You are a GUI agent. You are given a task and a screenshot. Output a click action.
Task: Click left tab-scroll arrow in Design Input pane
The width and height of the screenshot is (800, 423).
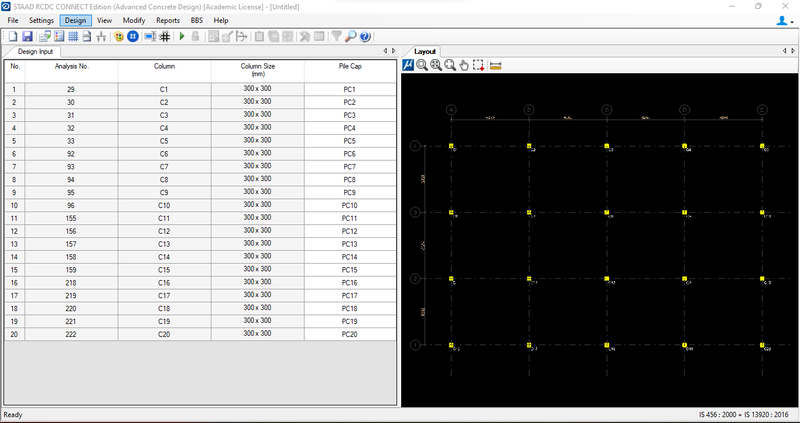click(385, 51)
